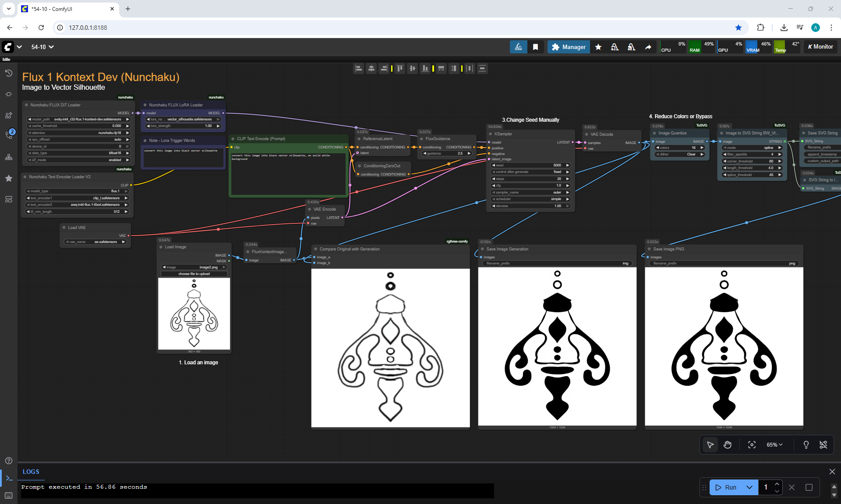Click the share arrow icon in toolbar

(x=648, y=47)
